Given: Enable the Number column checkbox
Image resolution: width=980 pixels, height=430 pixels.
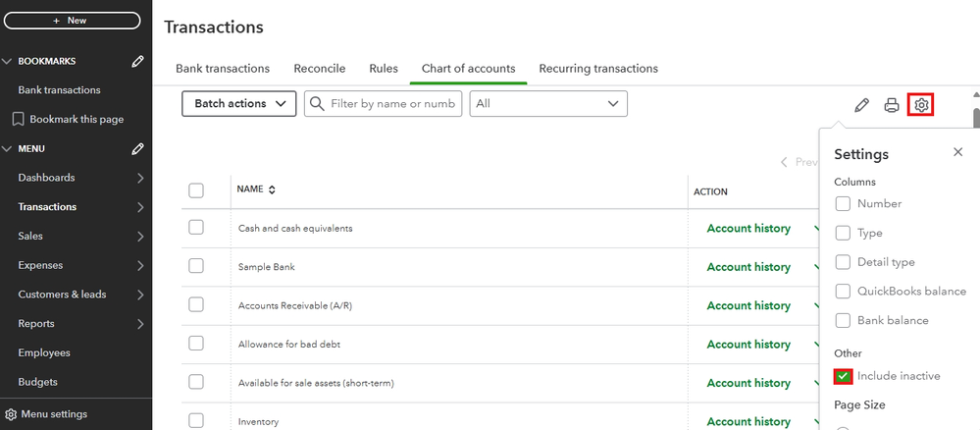Looking at the screenshot, I should [843, 204].
